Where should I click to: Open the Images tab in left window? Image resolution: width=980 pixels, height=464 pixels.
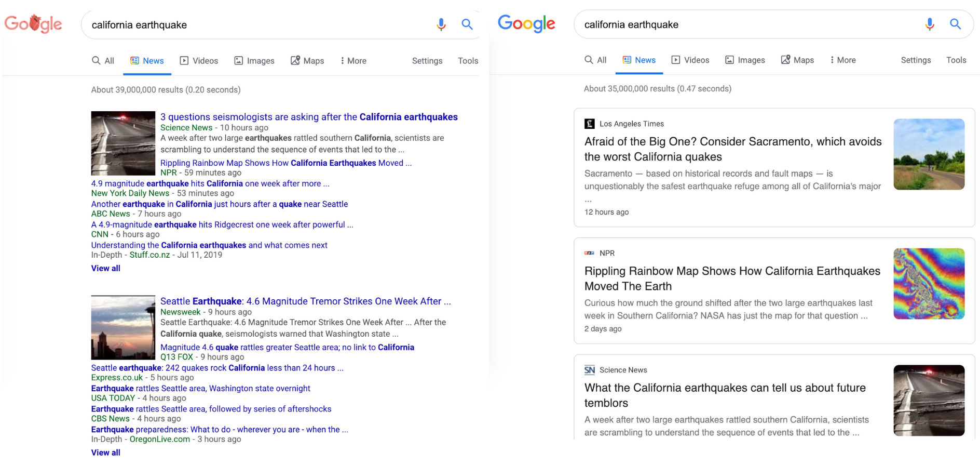254,61
